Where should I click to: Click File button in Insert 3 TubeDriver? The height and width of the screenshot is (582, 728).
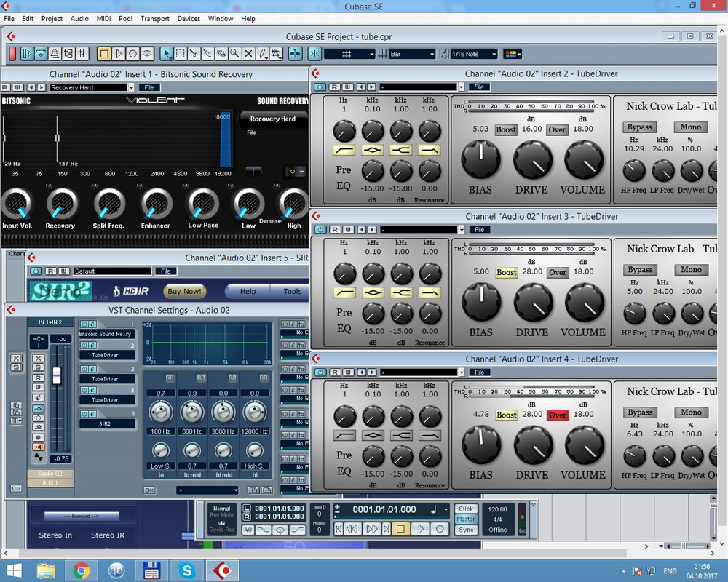[479, 229]
